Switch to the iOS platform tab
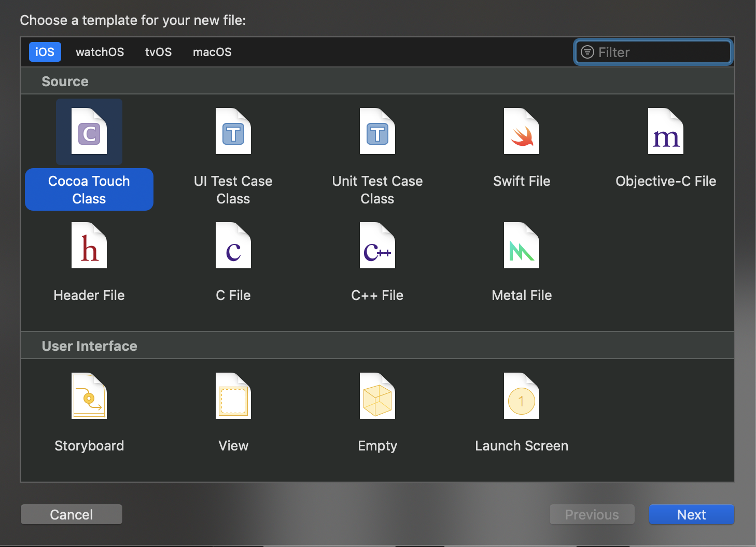Image resolution: width=756 pixels, height=547 pixels. coord(45,52)
